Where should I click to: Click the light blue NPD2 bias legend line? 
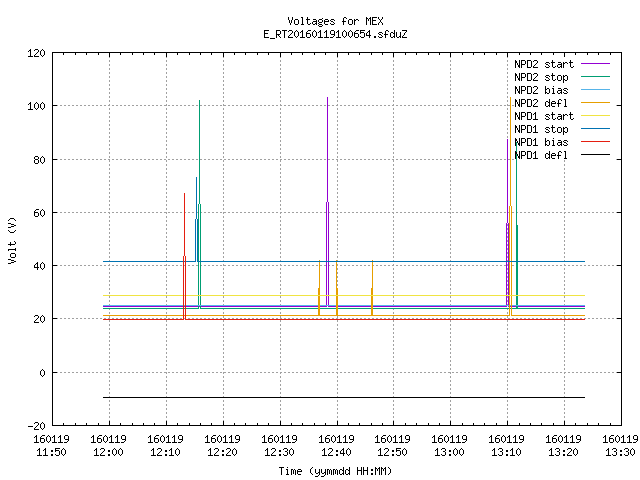click(x=595, y=89)
